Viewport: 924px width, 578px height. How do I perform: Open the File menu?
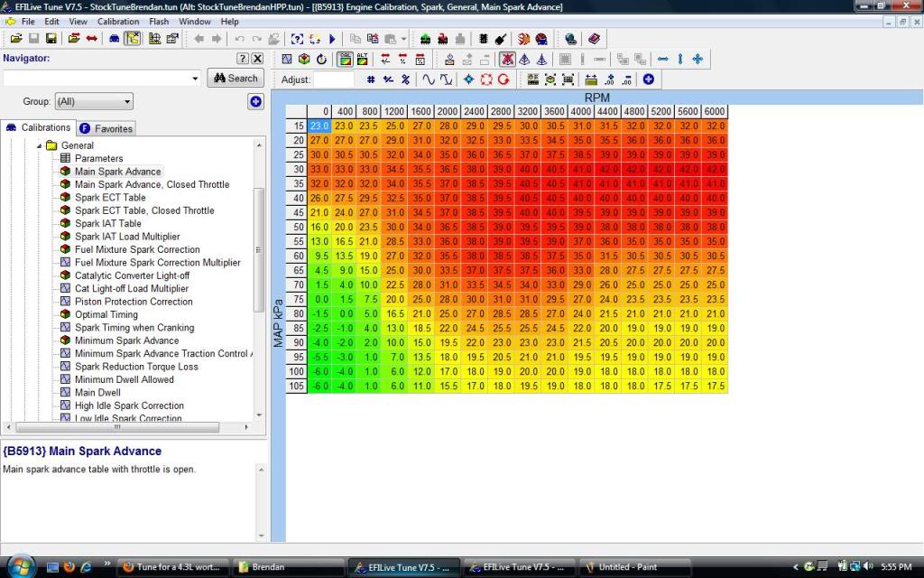(x=28, y=22)
